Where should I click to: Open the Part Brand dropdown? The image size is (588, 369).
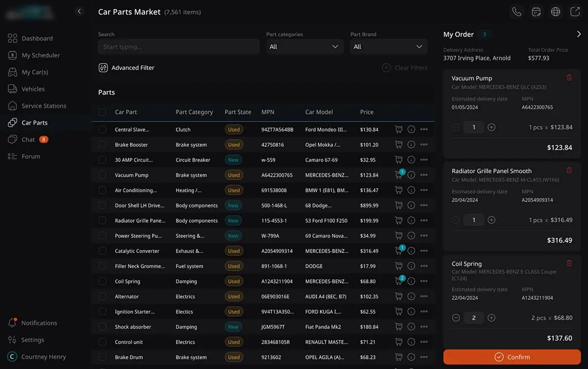point(389,47)
